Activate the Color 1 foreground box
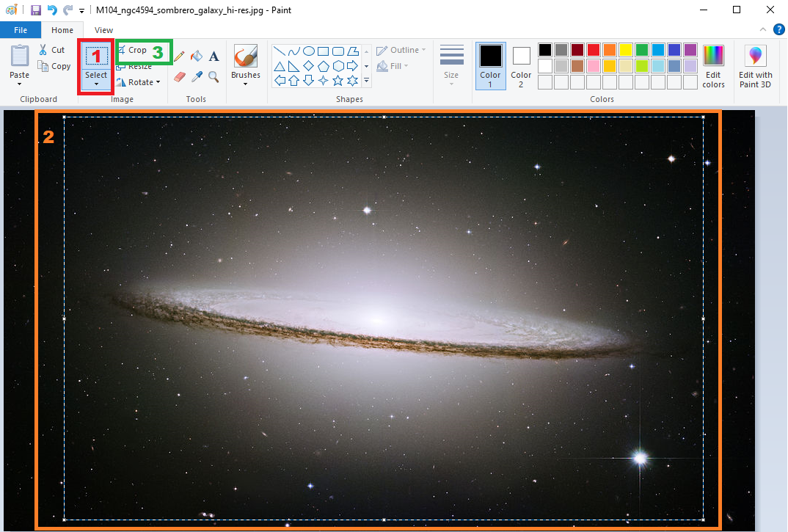788x532 pixels. point(491,66)
